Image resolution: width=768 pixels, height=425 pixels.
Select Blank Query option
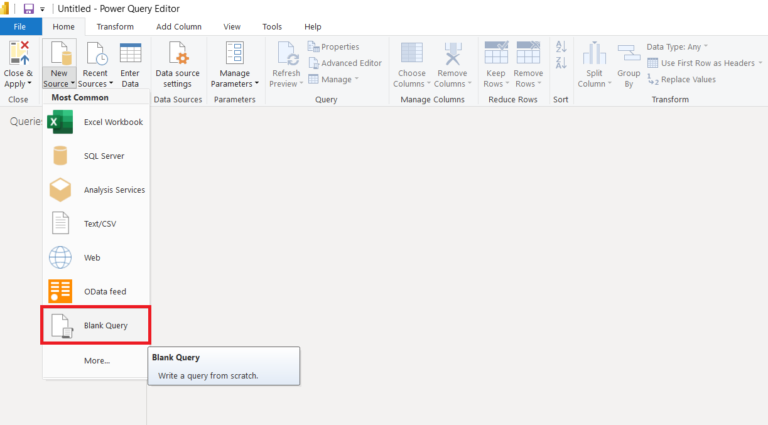pyautogui.click(x=96, y=325)
